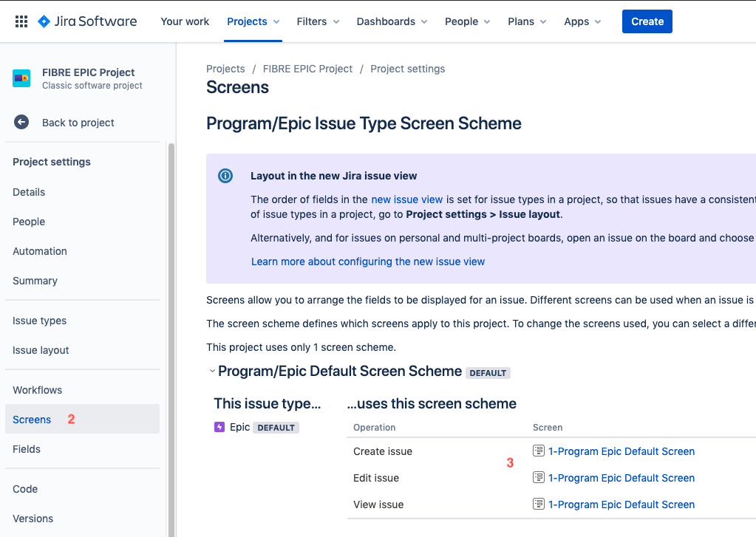The height and width of the screenshot is (537, 756).
Task: Open the Apps dropdown menu
Action: point(582,21)
